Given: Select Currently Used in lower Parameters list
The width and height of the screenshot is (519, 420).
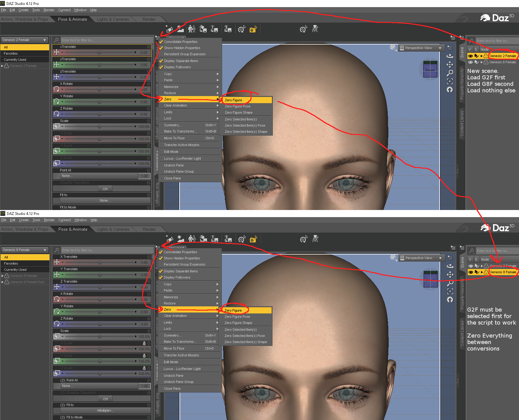Looking at the screenshot, I should (25, 270).
